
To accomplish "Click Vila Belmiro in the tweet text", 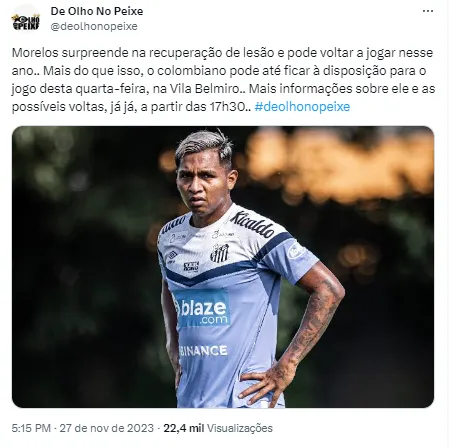I will (205, 89).
